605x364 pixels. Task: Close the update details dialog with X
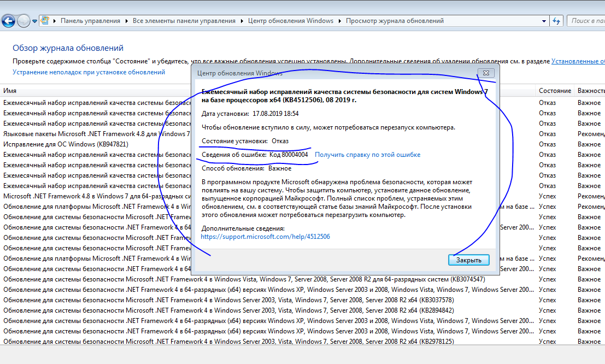tap(485, 73)
